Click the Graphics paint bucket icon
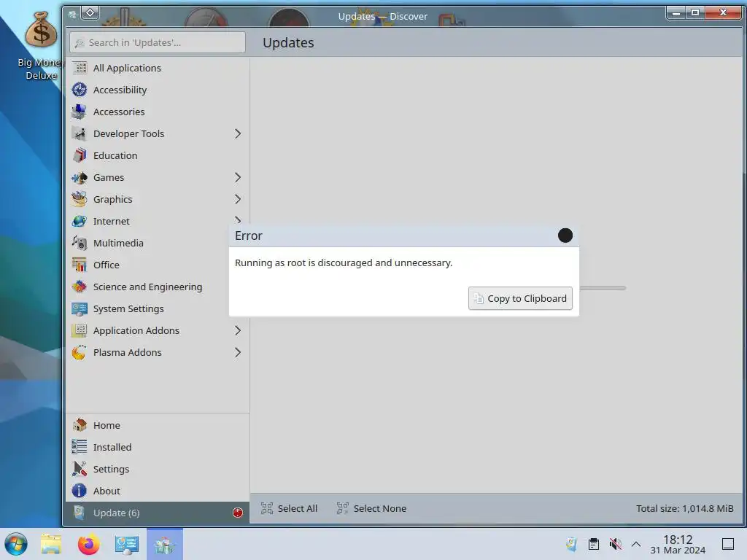The height and width of the screenshot is (560, 747). (x=80, y=200)
